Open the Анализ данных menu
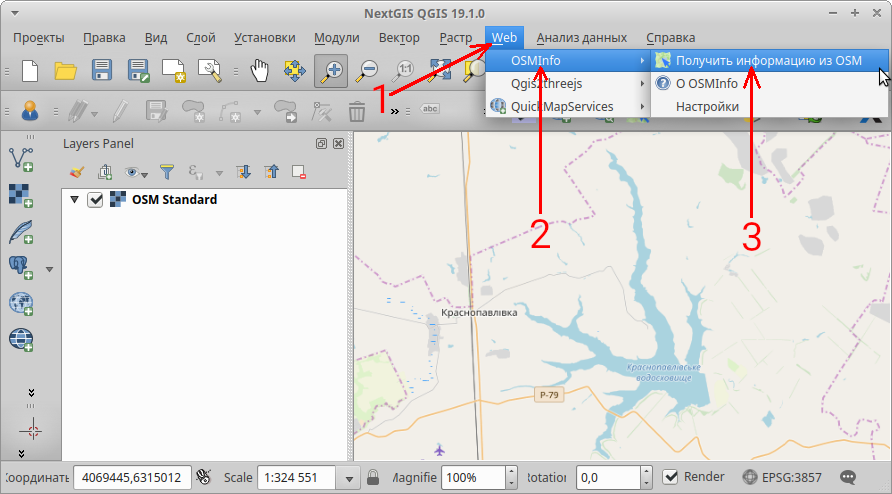This screenshot has height=494, width=892. point(581,38)
